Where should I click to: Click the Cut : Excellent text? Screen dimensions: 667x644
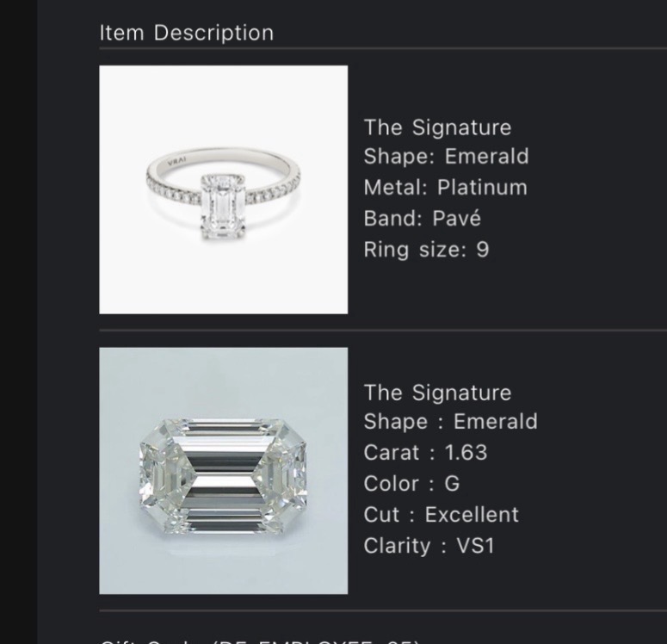click(x=441, y=515)
